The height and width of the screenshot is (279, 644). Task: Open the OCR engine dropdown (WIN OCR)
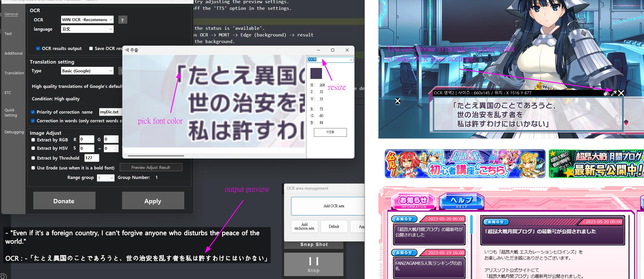click(x=87, y=20)
